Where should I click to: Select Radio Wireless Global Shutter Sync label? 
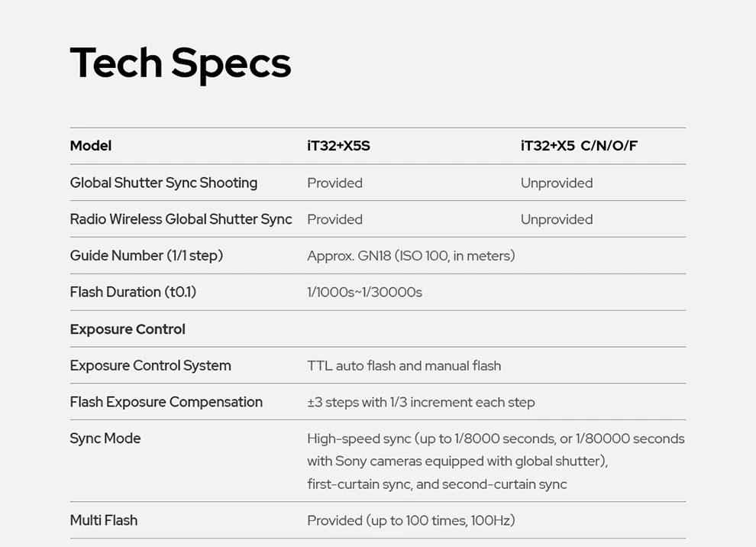181,219
